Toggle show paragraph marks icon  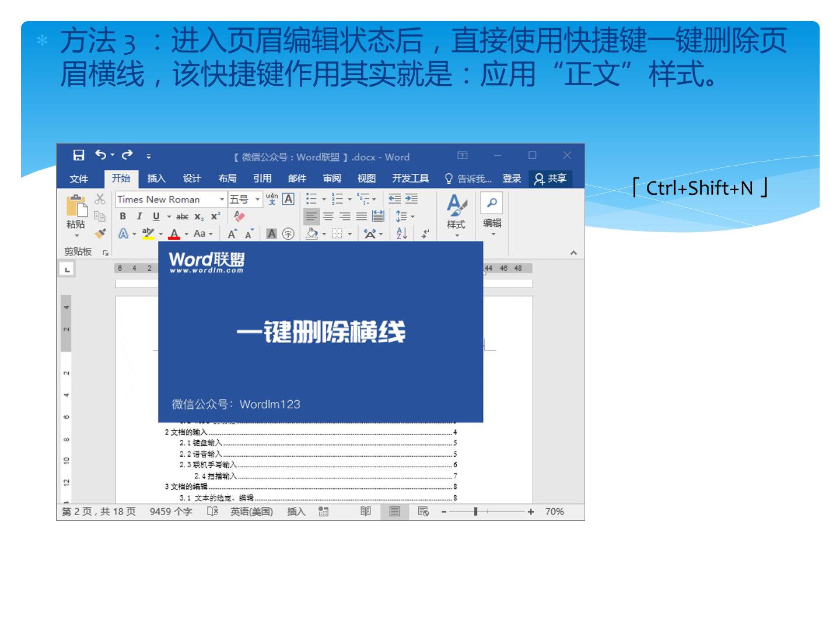[425, 233]
